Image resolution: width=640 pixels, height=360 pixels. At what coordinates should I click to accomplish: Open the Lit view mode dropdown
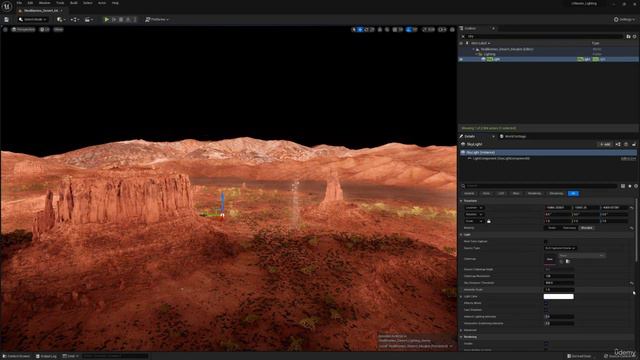[44, 29]
